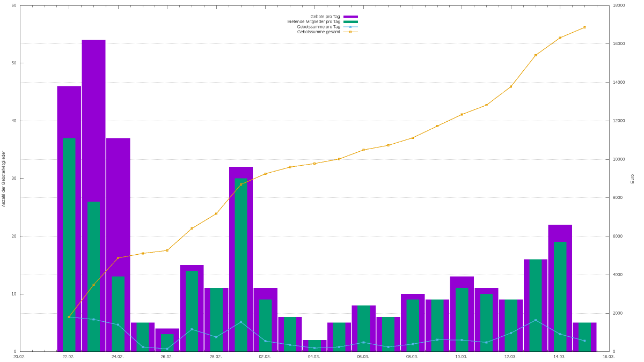Image resolution: width=644 pixels, height=362 pixels.
Task: Click the purple bar above the 14.03. label
Action: 560,233
